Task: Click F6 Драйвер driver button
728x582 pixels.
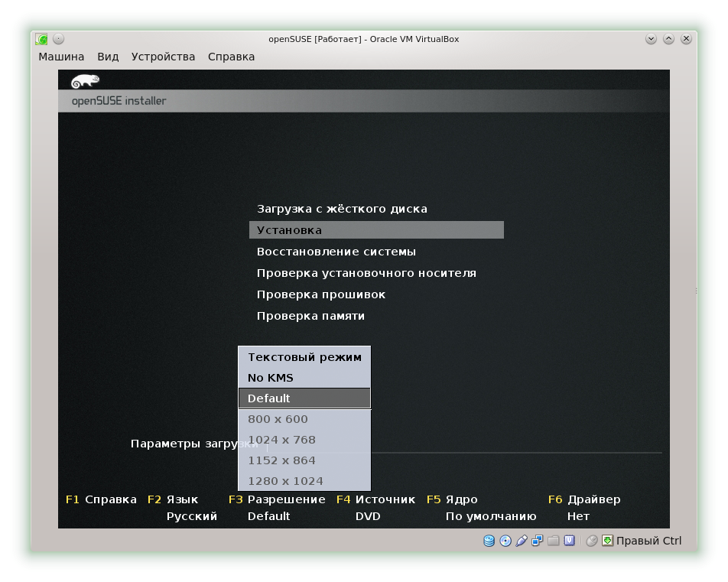Action: (584, 500)
